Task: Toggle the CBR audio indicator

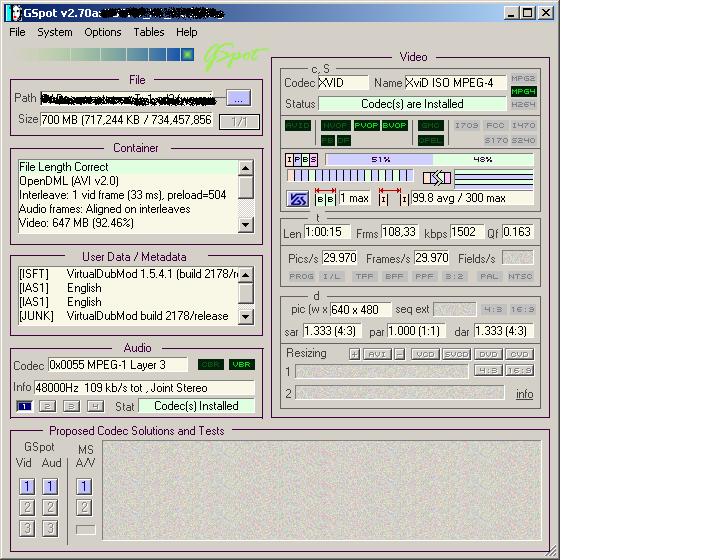Action: point(211,364)
